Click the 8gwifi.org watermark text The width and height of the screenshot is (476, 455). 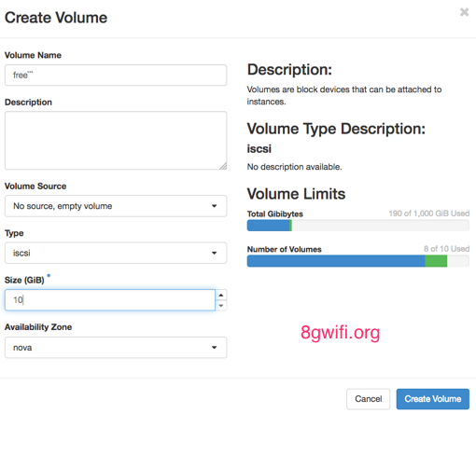(x=340, y=333)
